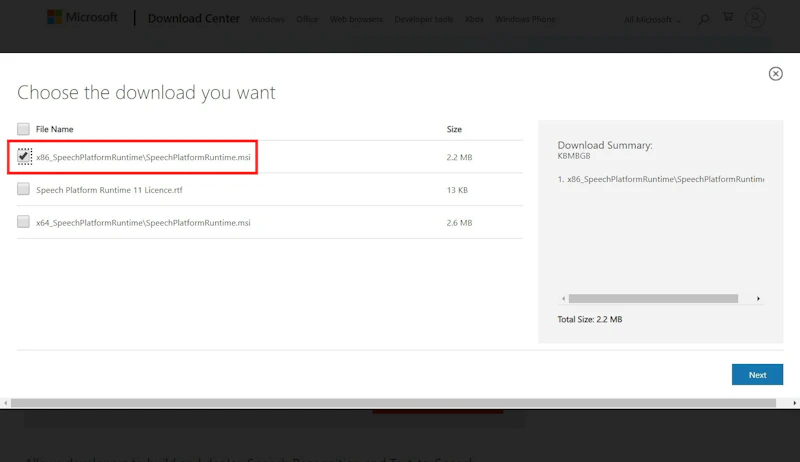Open the Office menu item
800x462 pixels.
(307, 19)
